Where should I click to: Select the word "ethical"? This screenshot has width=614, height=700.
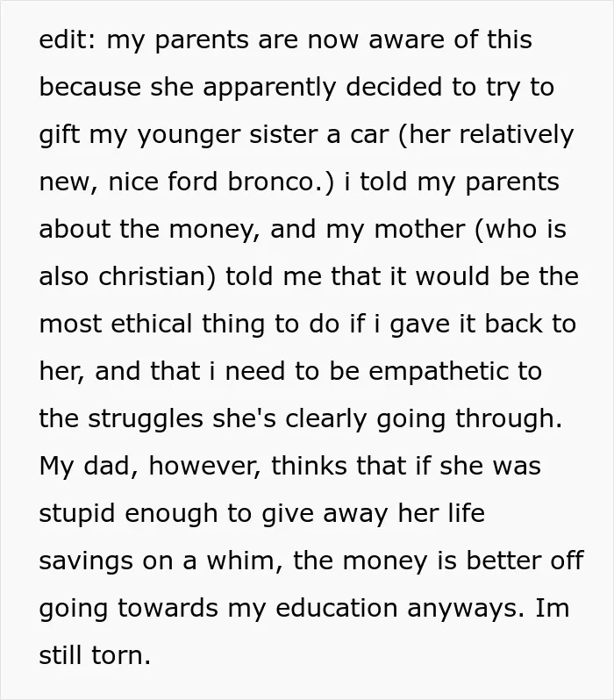152,323
